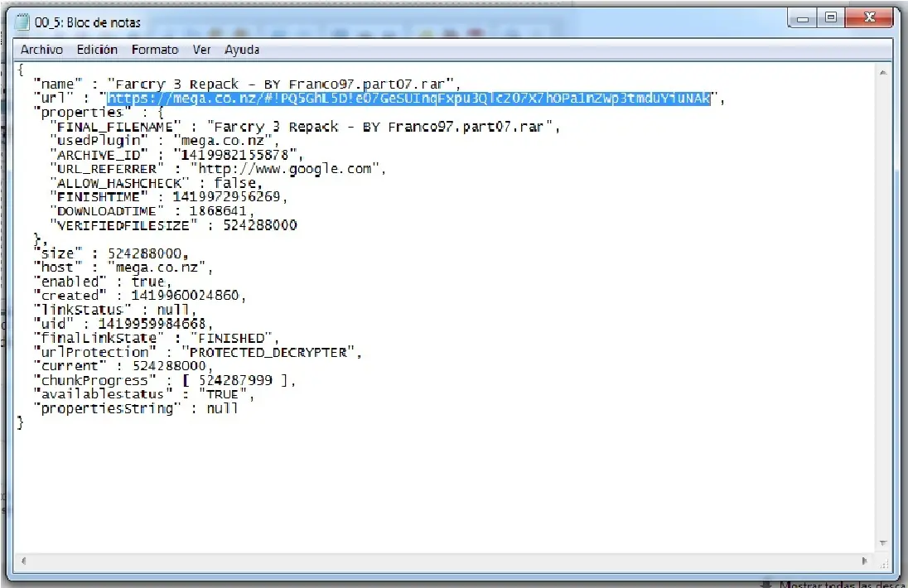This screenshot has height=588, width=908.
Task: Click the "availablestatus" TRUE line
Action: [144, 394]
